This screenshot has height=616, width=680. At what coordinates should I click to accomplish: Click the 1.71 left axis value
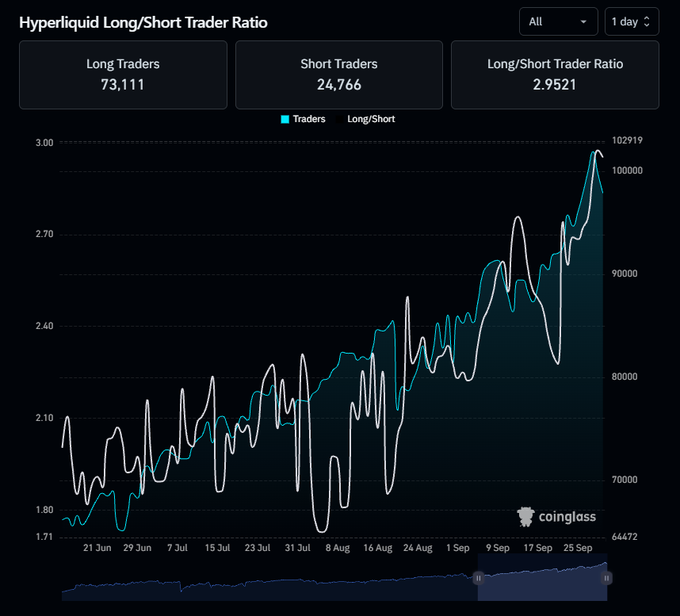point(44,537)
